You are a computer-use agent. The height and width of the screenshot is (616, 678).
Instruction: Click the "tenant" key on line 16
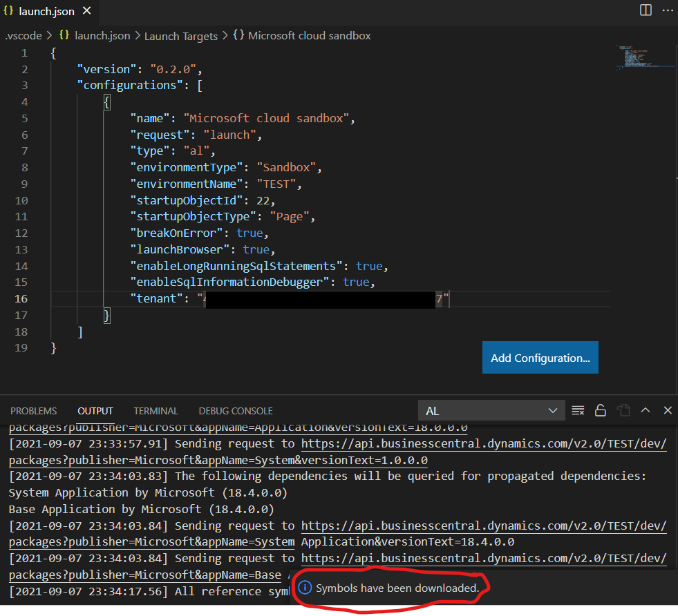pos(156,298)
